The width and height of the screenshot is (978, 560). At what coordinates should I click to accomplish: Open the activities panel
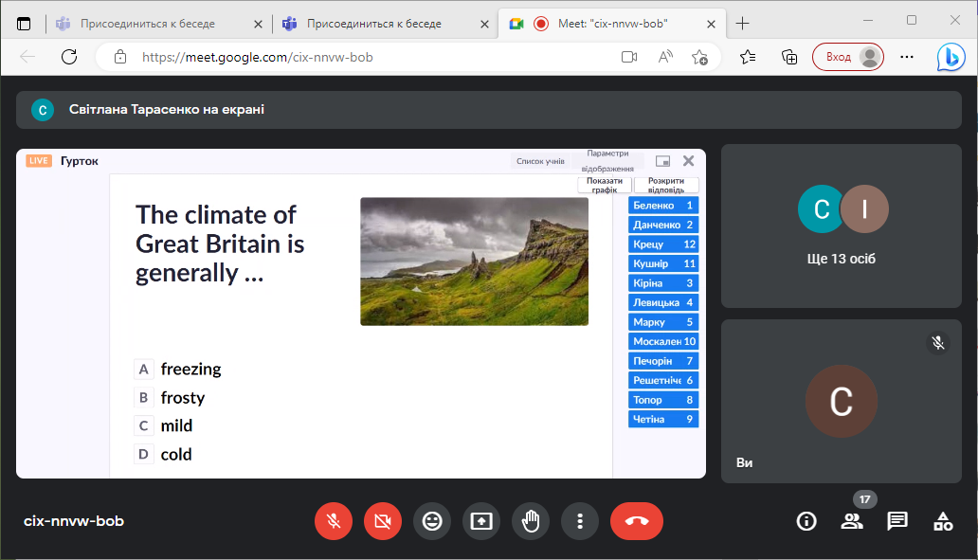pos(943,520)
